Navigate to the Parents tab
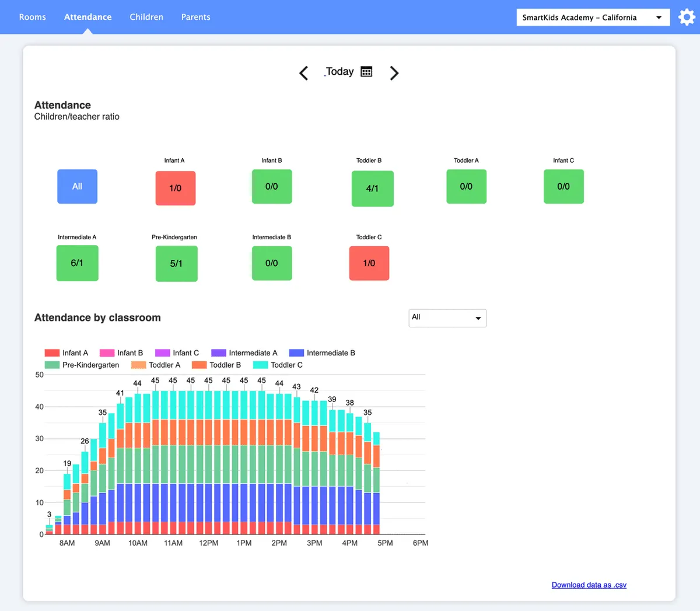 (195, 17)
